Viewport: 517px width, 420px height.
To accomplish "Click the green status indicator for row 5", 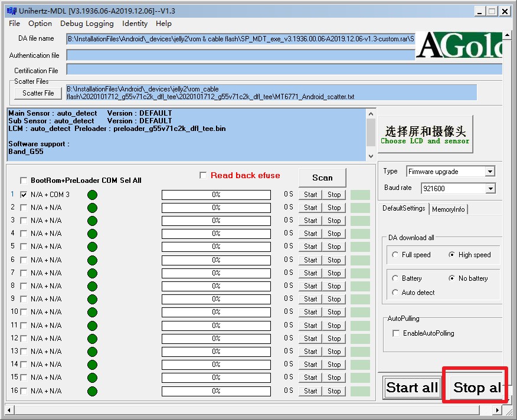I will pos(92,247).
